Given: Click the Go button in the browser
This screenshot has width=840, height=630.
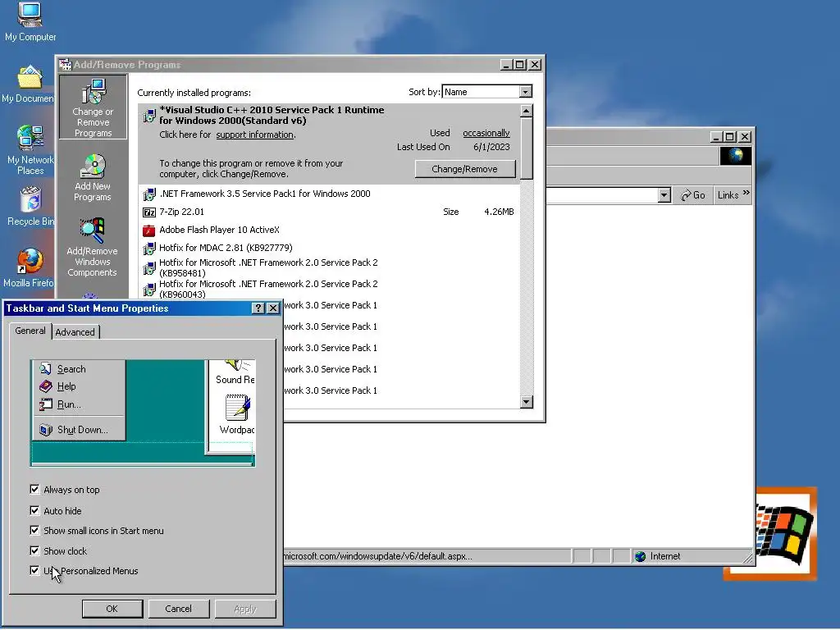Looking at the screenshot, I should 693,195.
